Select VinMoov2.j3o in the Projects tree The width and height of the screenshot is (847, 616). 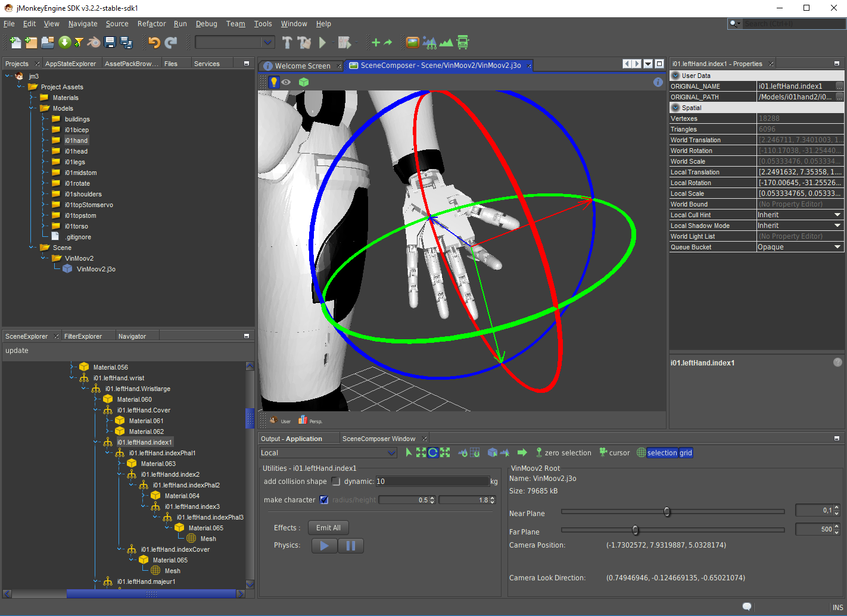click(x=96, y=269)
